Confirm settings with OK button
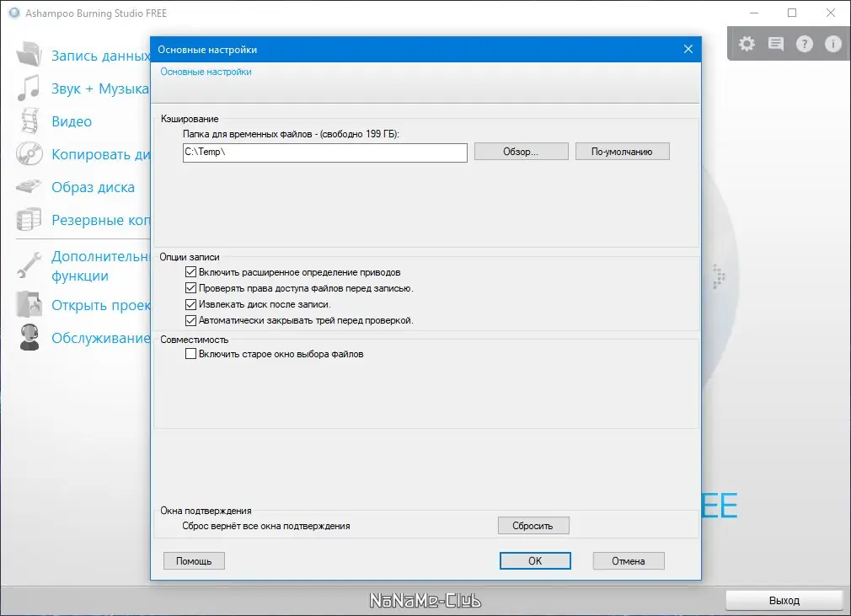Image resolution: width=851 pixels, height=616 pixels. coord(535,560)
